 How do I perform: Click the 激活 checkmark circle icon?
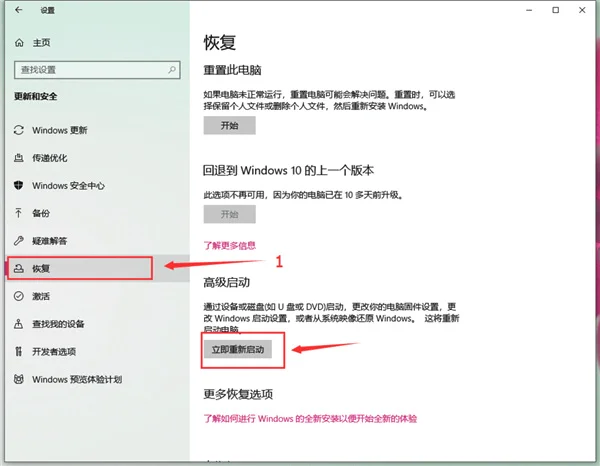(19, 296)
